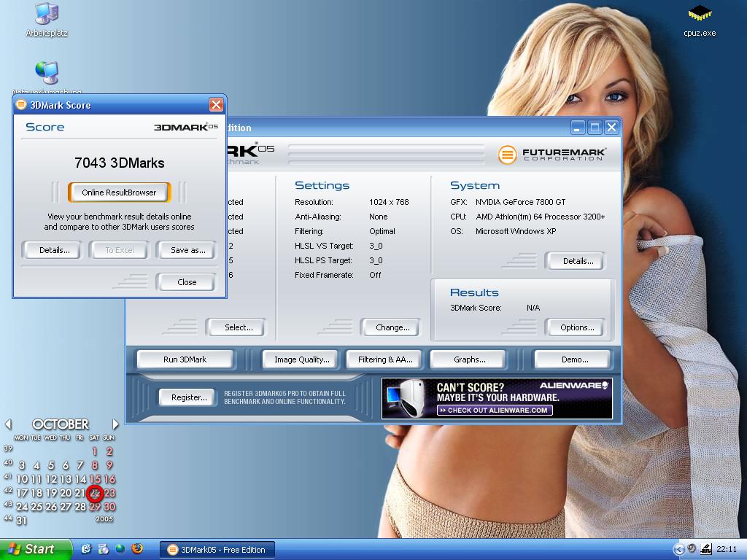Click the Close button in Score dialog

pyautogui.click(x=186, y=282)
